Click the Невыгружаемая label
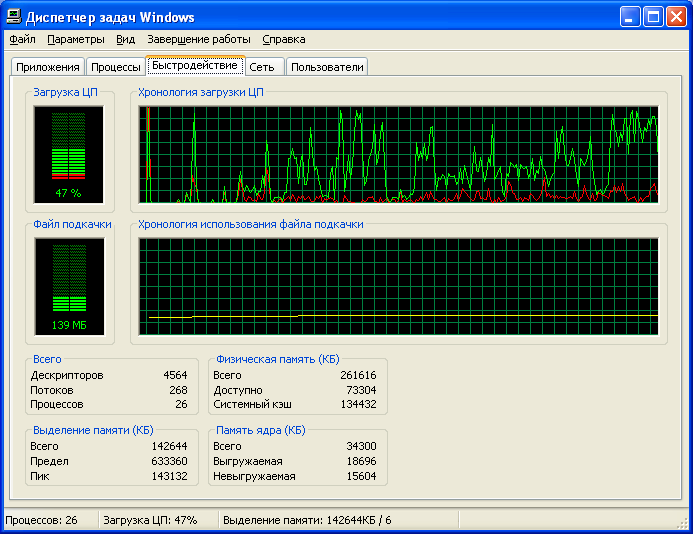Screen dimensions: 693x534 click(254, 477)
